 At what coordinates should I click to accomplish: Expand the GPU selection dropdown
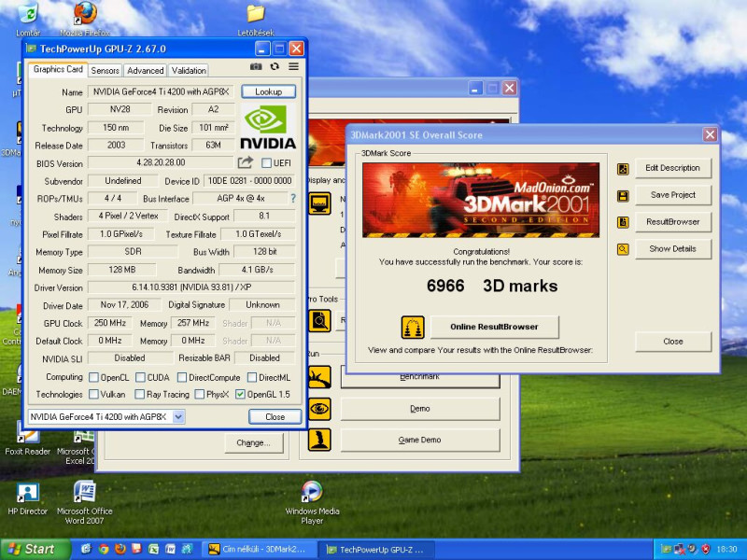click(178, 416)
